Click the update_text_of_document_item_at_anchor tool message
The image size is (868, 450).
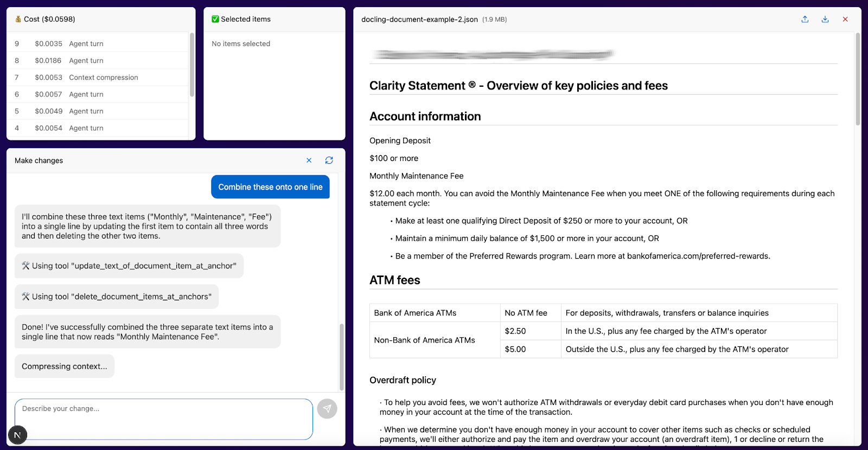tap(129, 266)
